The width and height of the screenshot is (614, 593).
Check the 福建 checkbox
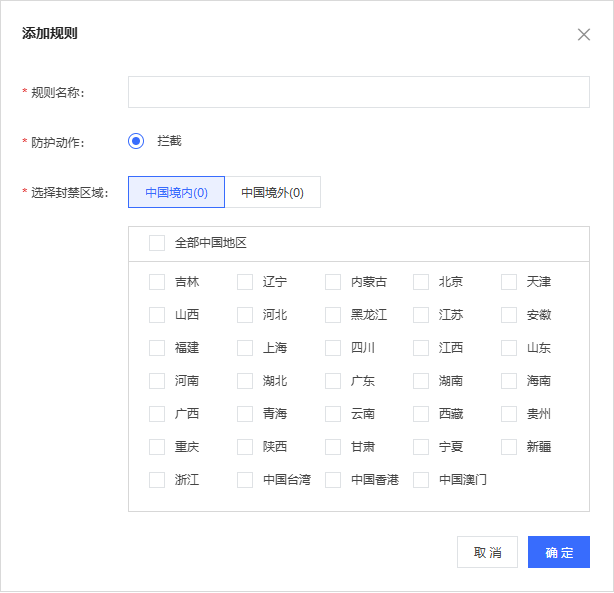point(157,348)
